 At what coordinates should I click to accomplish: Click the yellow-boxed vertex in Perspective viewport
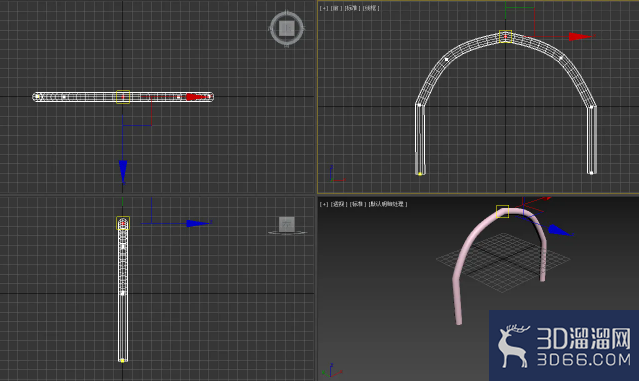tap(502, 211)
